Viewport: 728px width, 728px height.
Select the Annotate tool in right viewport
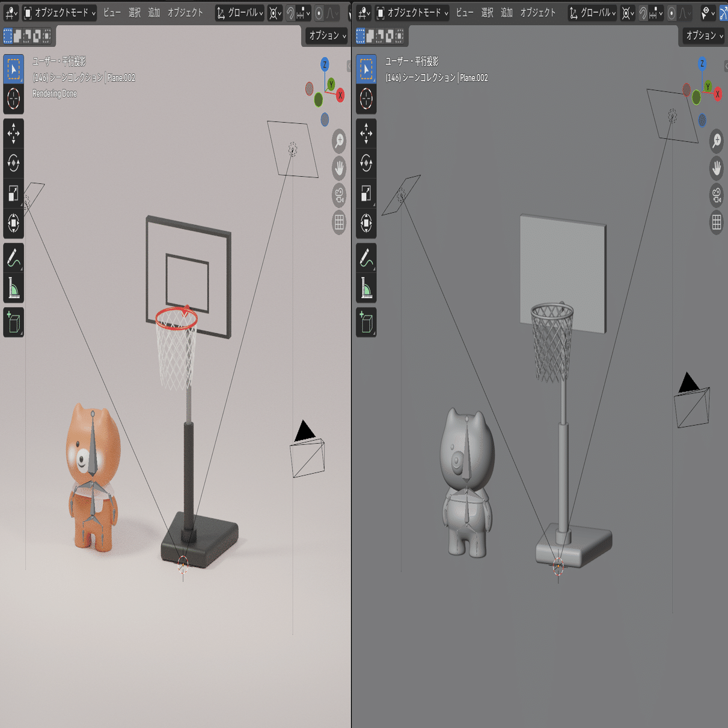click(366, 258)
